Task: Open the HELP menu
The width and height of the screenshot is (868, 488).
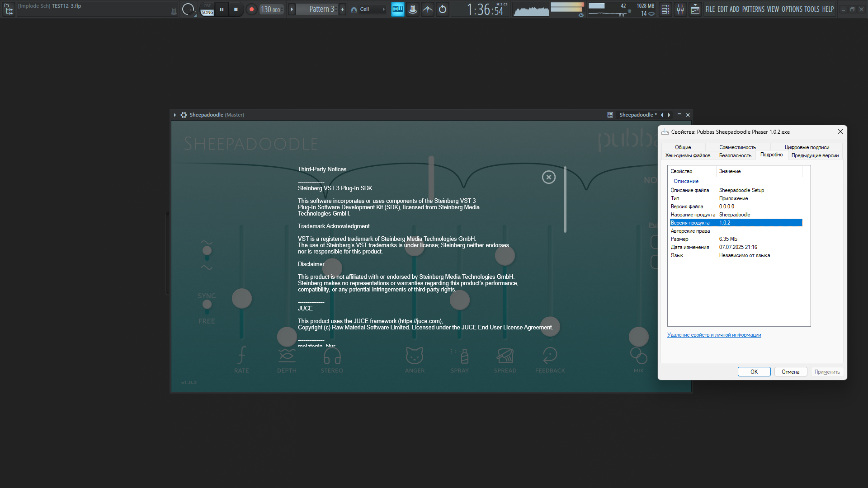Action: click(828, 9)
